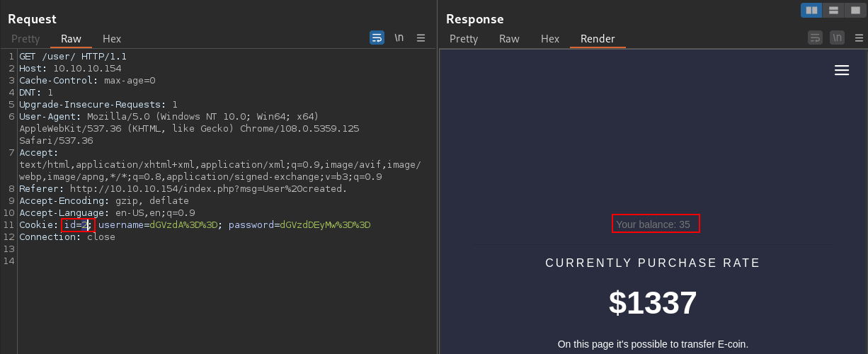This screenshot has width=868, height=354.
Task: Switch Request view to Hex tab
Action: (x=112, y=39)
